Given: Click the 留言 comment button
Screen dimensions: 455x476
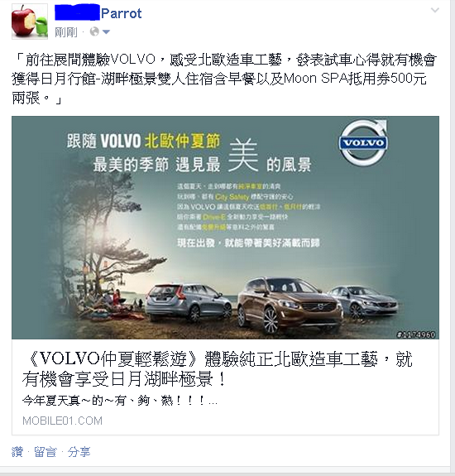Looking at the screenshot, I should pos(45,452).
